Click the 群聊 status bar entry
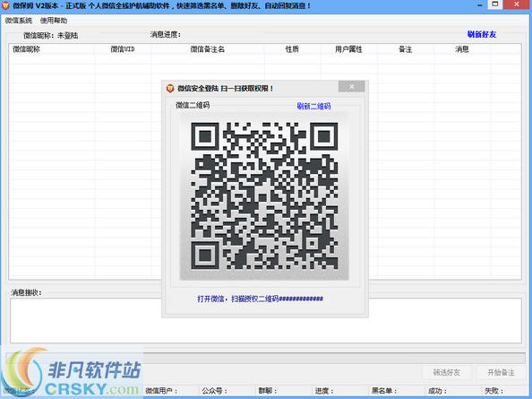This screenshot has width=532, height=399. [268, 391]
